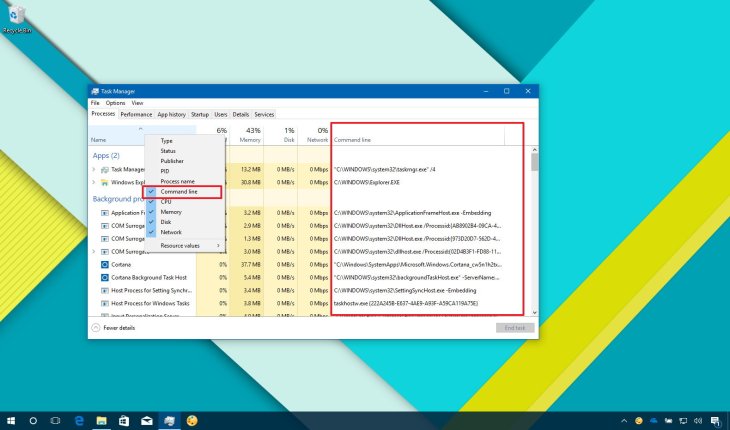Open the Windows Start menu
This screenshot has height=430, width=730.
pos(10,421)
